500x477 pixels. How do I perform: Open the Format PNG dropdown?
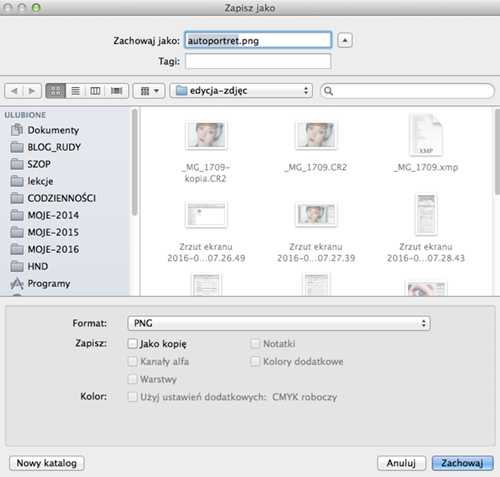click(x=279, y=323)
